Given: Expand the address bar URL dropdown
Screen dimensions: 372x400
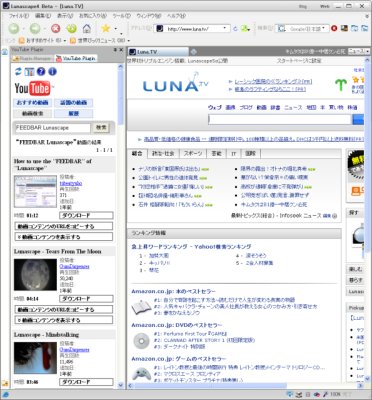Looking at the screenshot, I should (225, 29).
